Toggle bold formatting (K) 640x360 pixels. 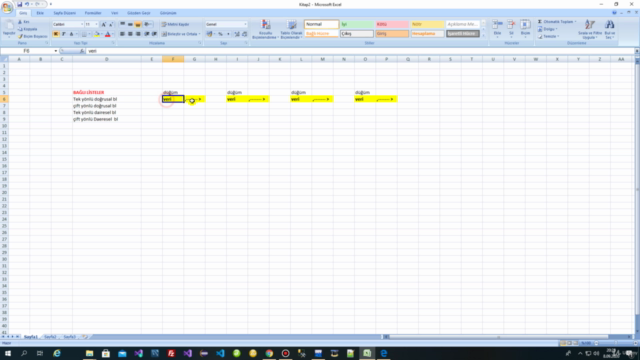(x=56, y=34)
